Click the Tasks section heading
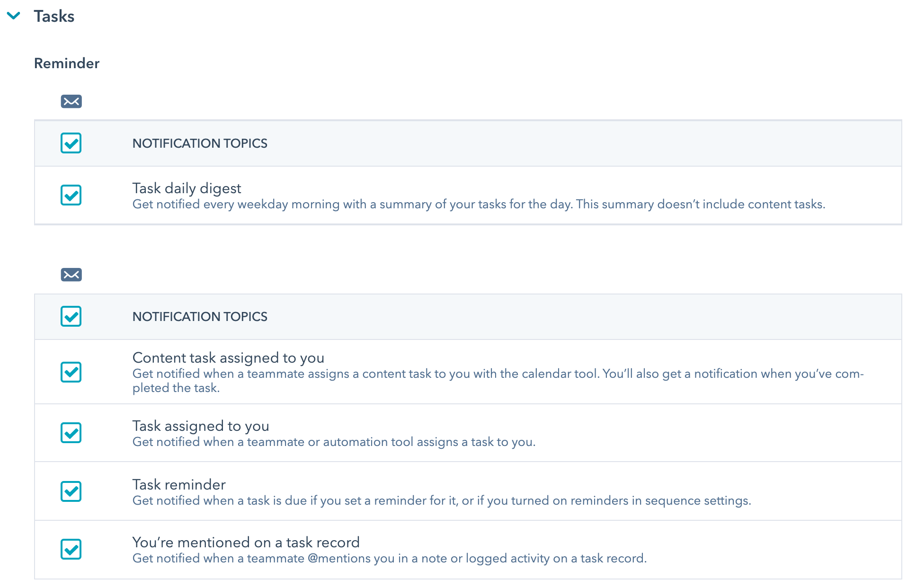The image size is (907, 588). (53, 16)
